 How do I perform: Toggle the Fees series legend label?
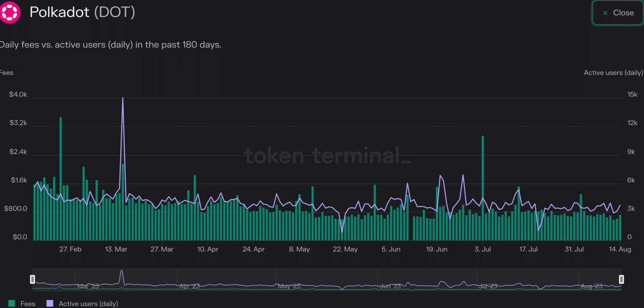(28, 303)
